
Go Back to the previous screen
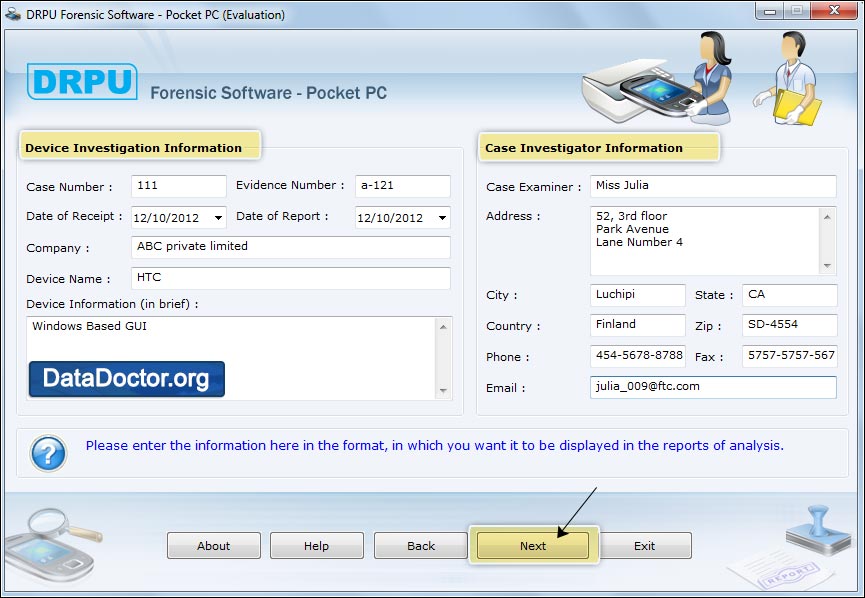pos(419,546)
